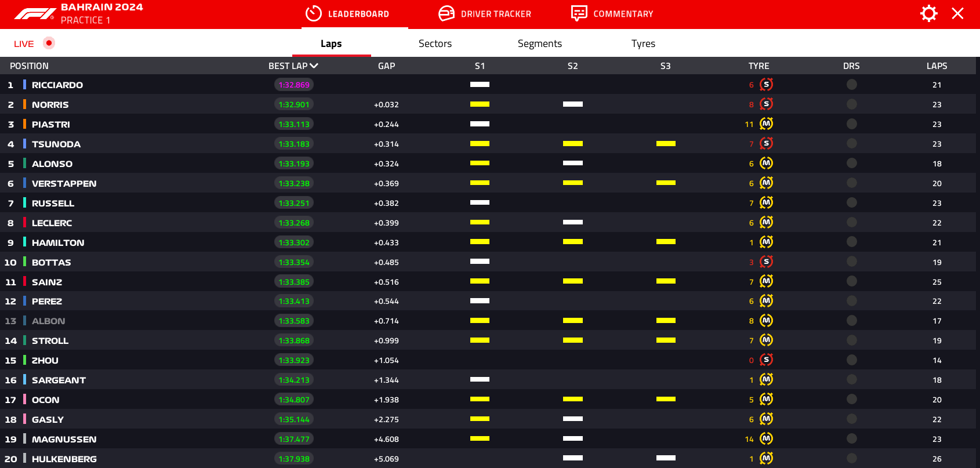Click the GAP column header
980x468 pixels.
387,66
